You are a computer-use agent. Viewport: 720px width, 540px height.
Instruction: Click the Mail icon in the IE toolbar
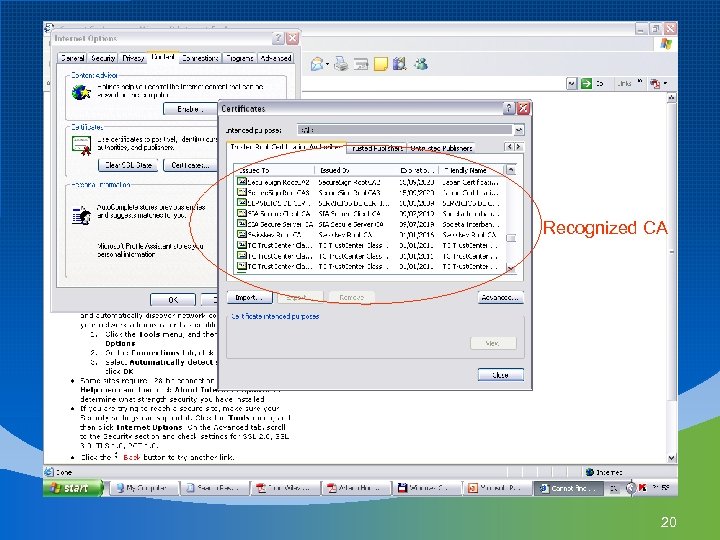(x=317, y=64)
